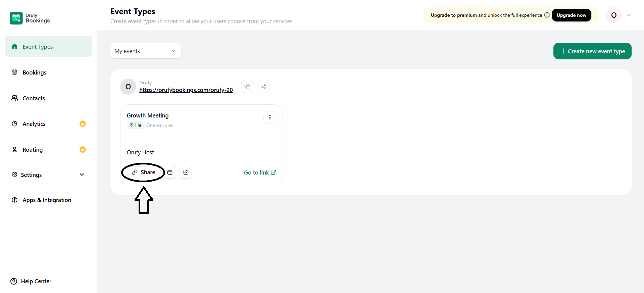
Task: Open the My events dropdown
Action: pos(146,51)
